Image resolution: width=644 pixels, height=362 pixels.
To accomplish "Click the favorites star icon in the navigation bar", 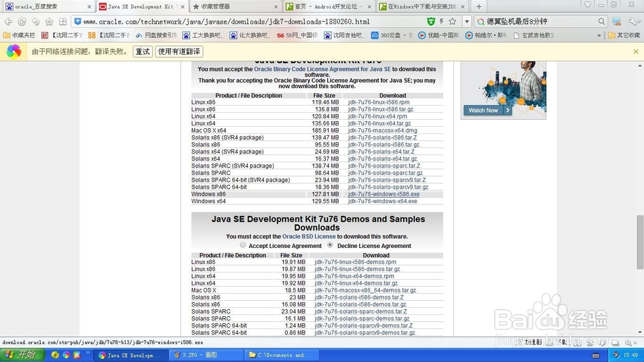I will click(50, 21).
